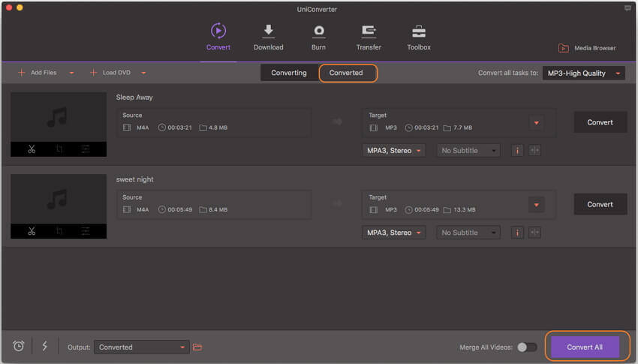Click the Sleep Away title
638x364 pixels.
click(x=134, y=98)
